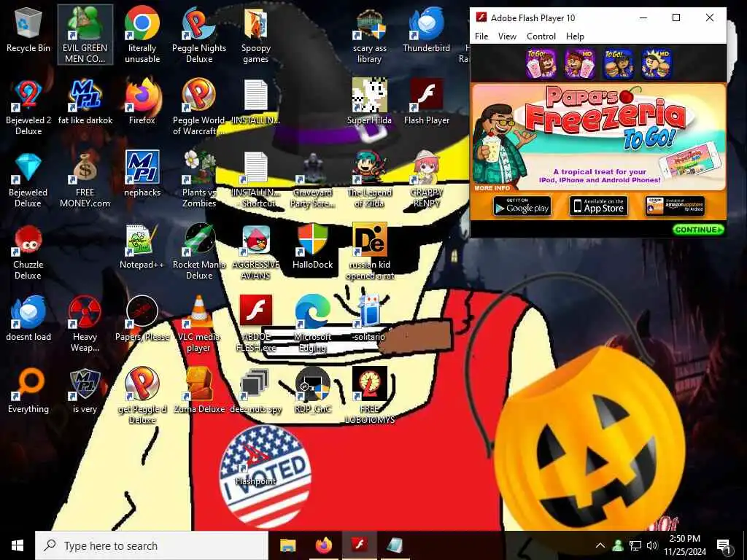Launch the Heavy Weap... shortcut
This screenshot has width=747, height=560.
[85, 324]
